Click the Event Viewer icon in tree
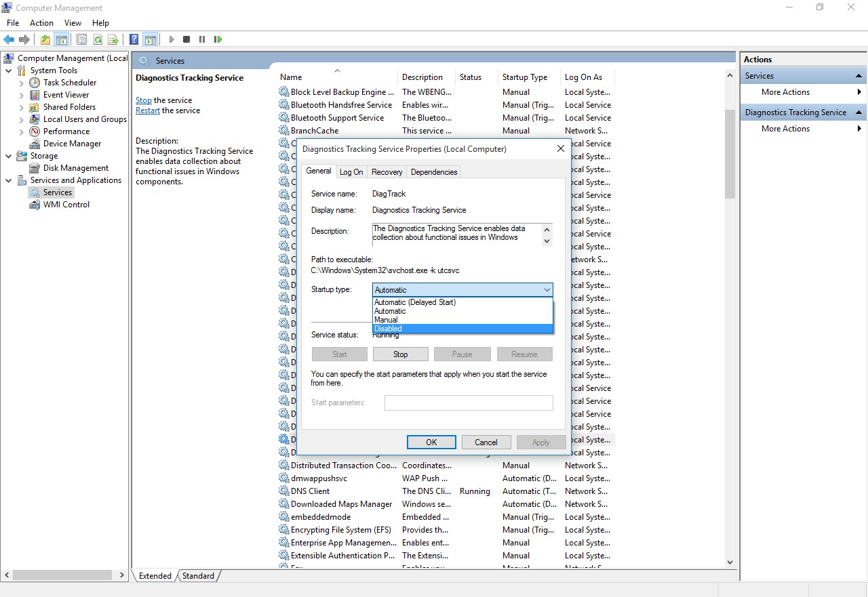The width and height of the screenshot is (868, 597). (x=35, y=95)
